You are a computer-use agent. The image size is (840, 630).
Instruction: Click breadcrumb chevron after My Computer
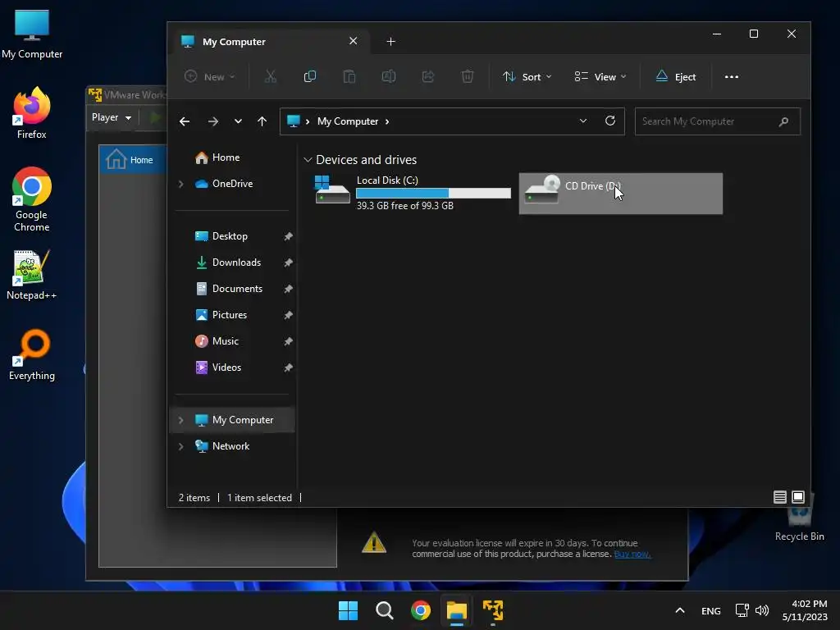387,121
